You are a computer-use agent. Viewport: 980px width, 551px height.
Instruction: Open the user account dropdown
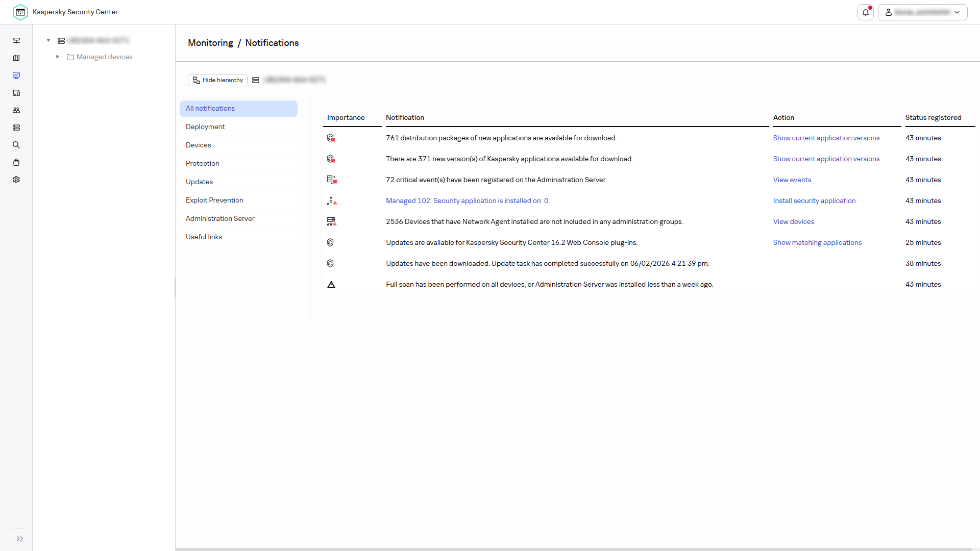pos(922,12)
